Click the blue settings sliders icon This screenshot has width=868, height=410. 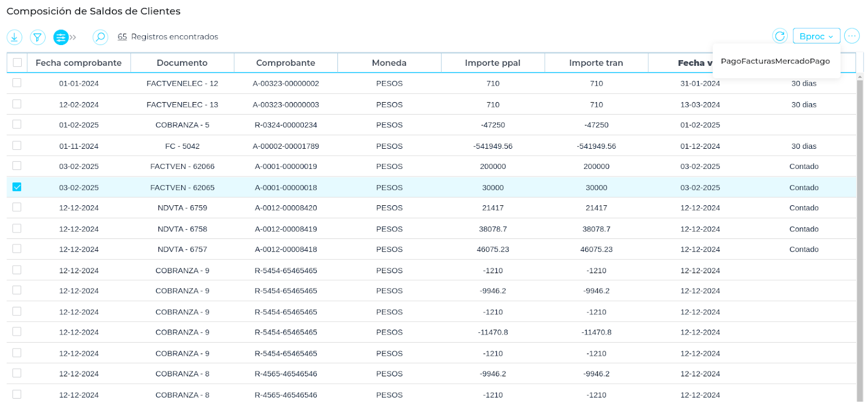pos(61,37)
